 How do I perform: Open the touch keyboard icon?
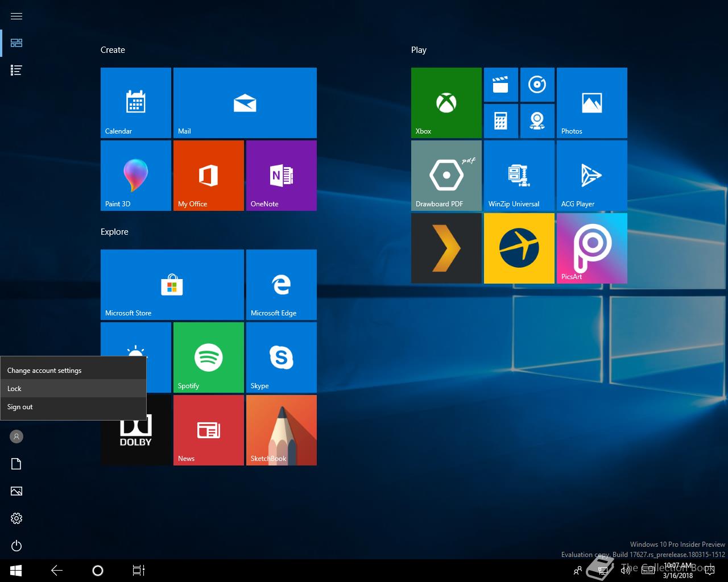point(648,571)
